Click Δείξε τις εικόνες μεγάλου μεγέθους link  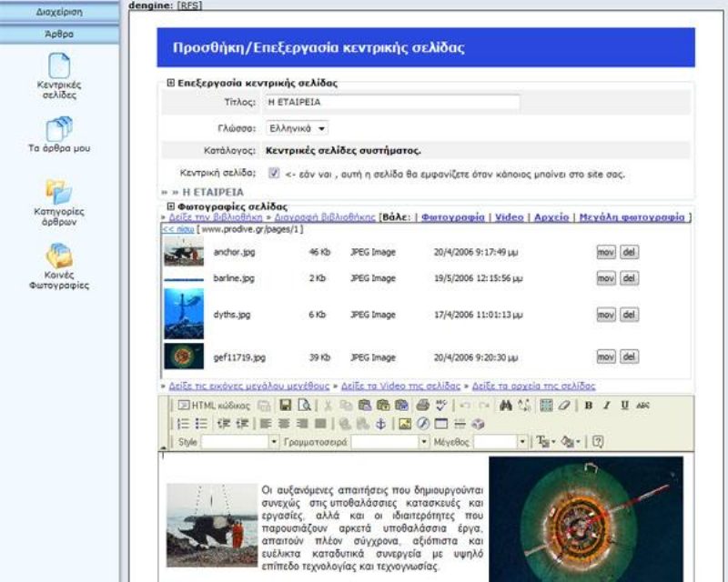pos(248,386)
